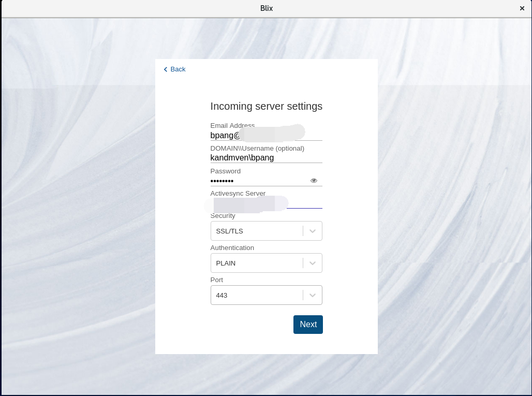Click the Port label
Viewport: 532px width, 396px height.
click(x=216, y=280)
